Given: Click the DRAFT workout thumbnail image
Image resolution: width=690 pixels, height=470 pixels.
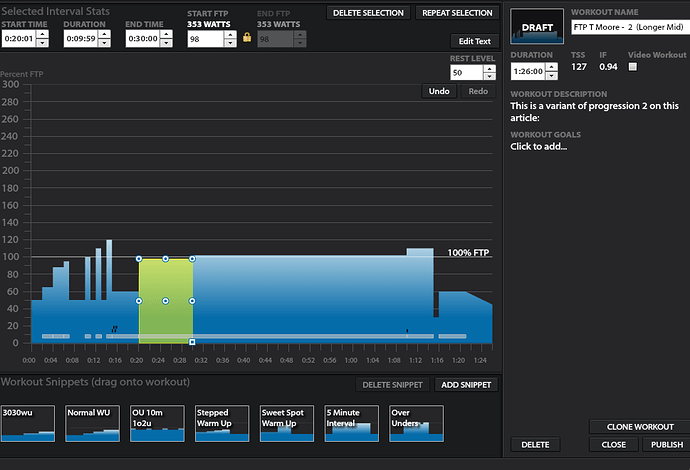Looking at the screenshot, I should [x=537, y=26].
